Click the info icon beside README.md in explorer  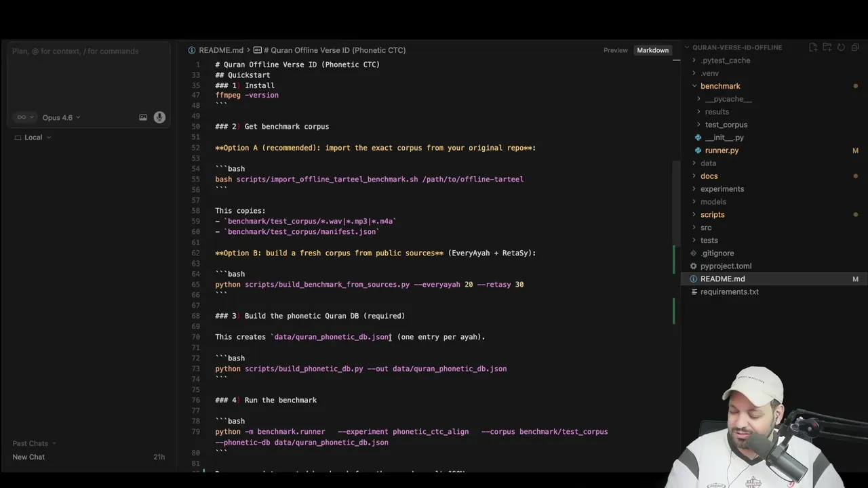[694, 279]
